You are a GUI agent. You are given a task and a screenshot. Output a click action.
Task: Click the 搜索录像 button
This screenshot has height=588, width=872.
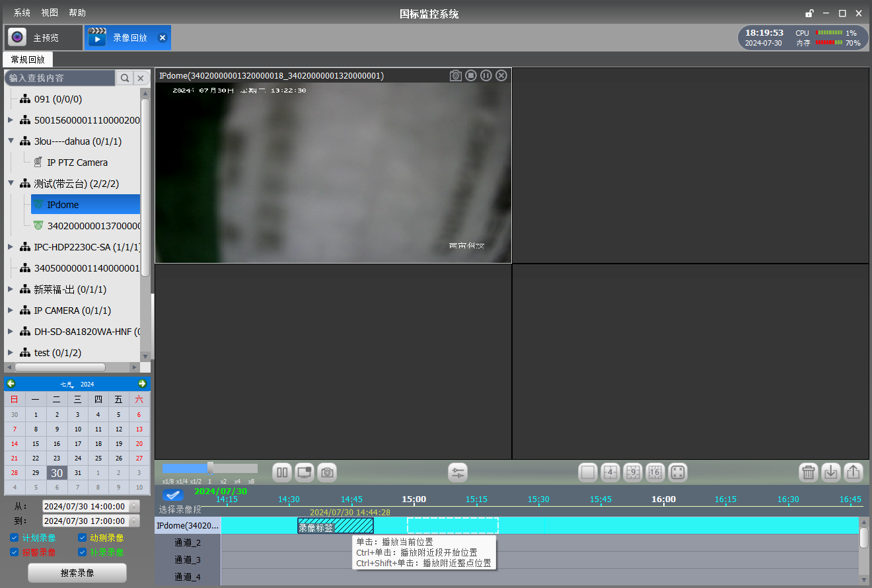77,573
